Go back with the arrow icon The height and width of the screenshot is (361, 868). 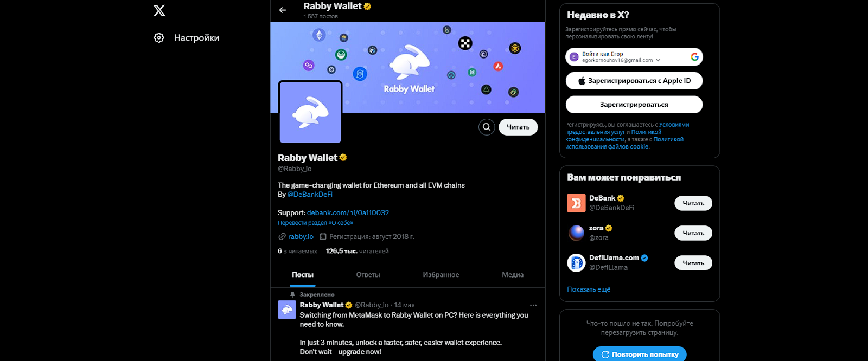click(x=283, y=10)
